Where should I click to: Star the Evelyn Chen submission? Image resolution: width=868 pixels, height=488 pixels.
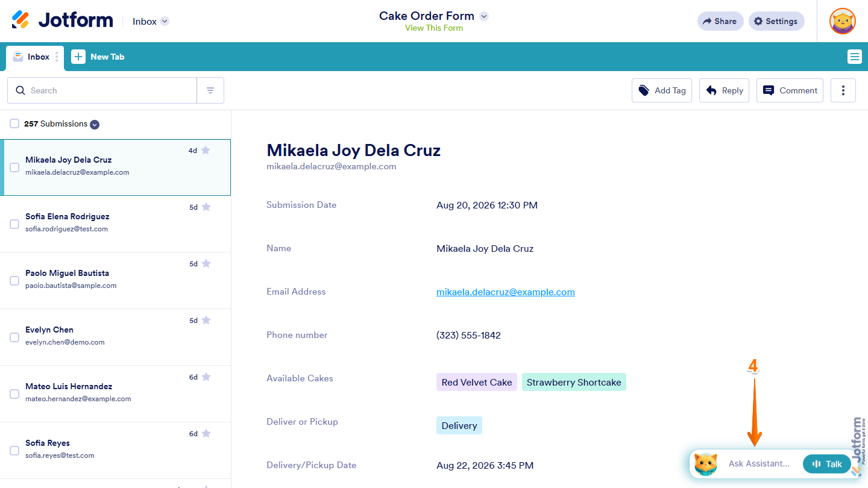click(x=206, y=320)
